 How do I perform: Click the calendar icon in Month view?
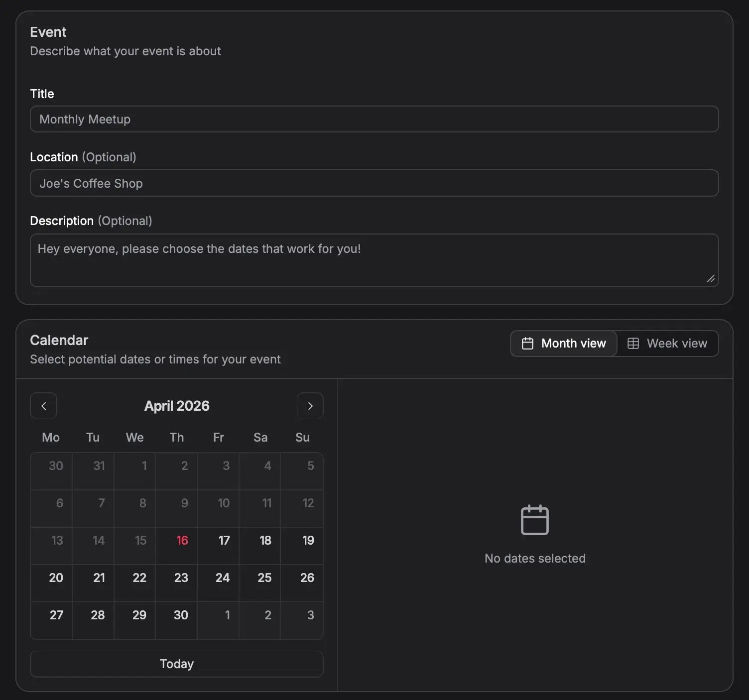click(527, 344)
